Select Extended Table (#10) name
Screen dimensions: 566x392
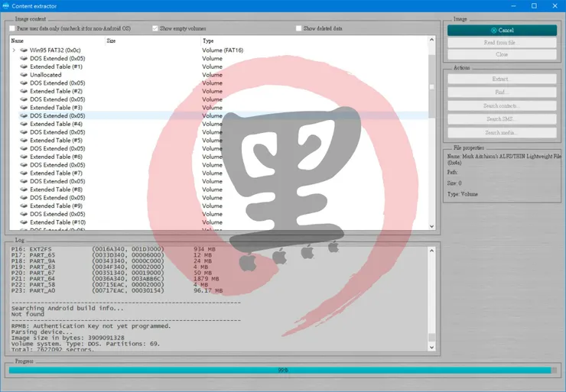click(58, 222)
